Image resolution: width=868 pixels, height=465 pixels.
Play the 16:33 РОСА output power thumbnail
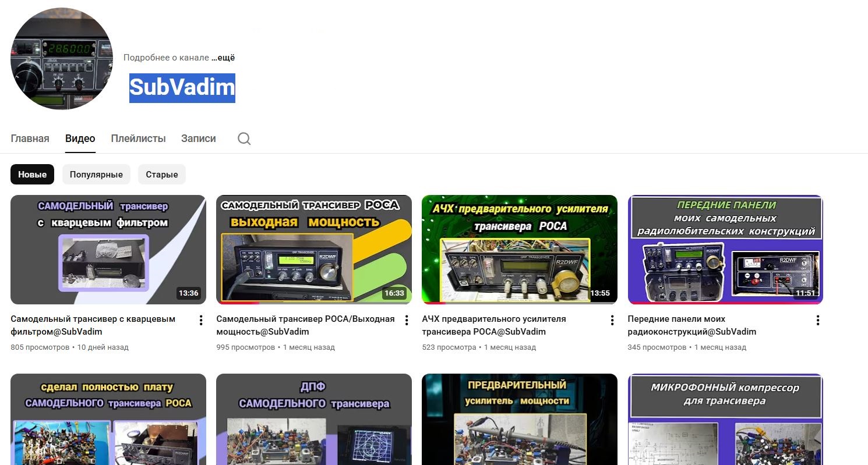click(x=313, y=249)
